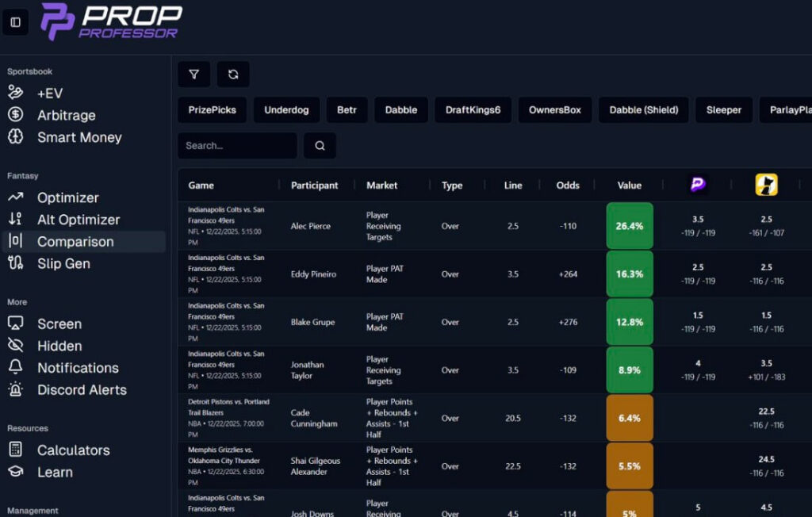Screen dimensions: 812x517
Task: Click in the Search input field
Action: coord(238,146)
